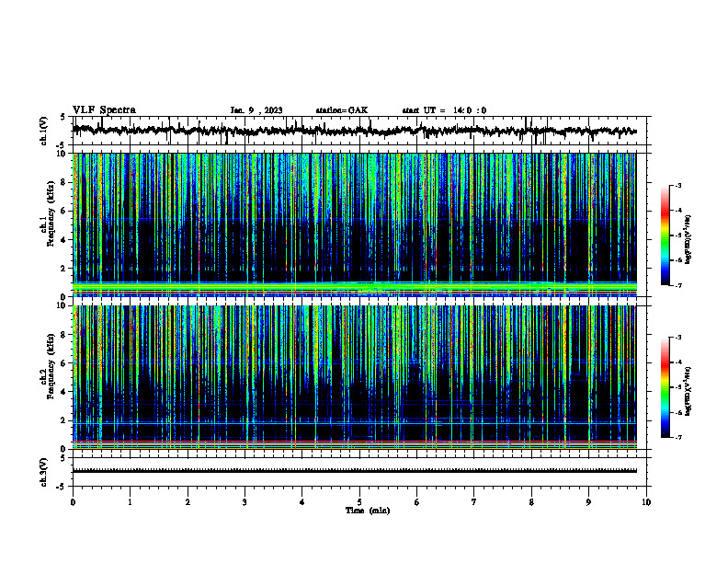Click the 9 minute tick label on time axis
This screenshot has height=563, width=728.
[588, 502]
